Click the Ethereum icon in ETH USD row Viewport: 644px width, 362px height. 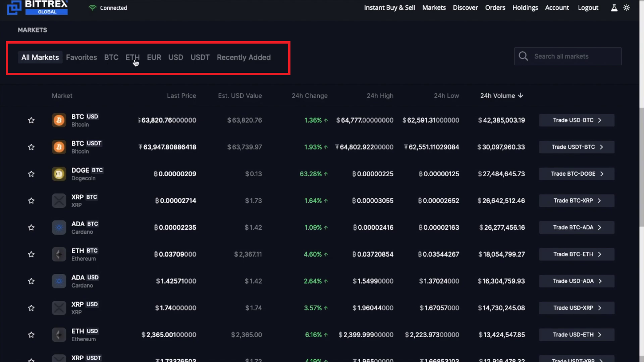pyautogui.click(x=59, y=335)
